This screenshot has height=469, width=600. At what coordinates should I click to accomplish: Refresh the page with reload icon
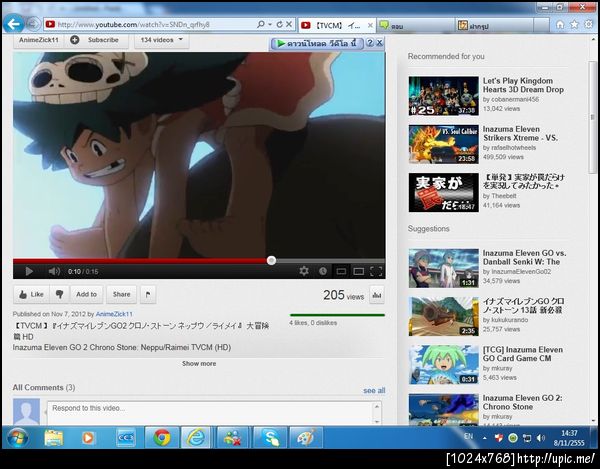click(x=280, y=24)
